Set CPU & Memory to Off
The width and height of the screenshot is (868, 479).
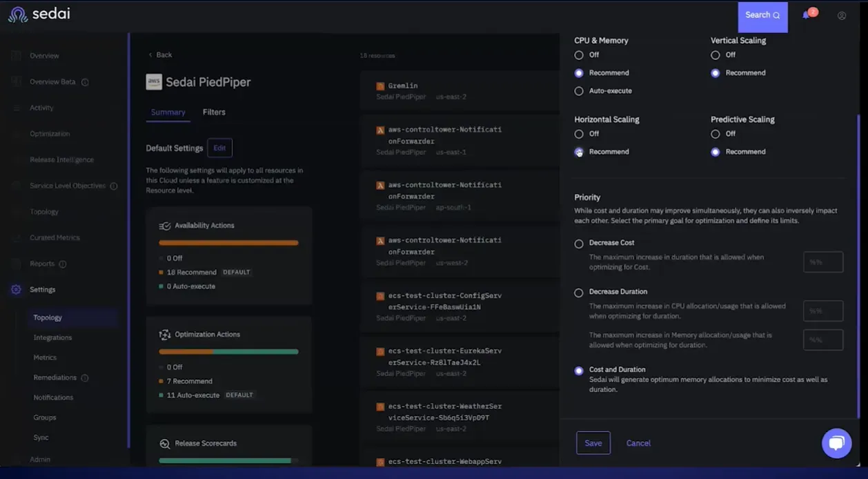[579, 55]
